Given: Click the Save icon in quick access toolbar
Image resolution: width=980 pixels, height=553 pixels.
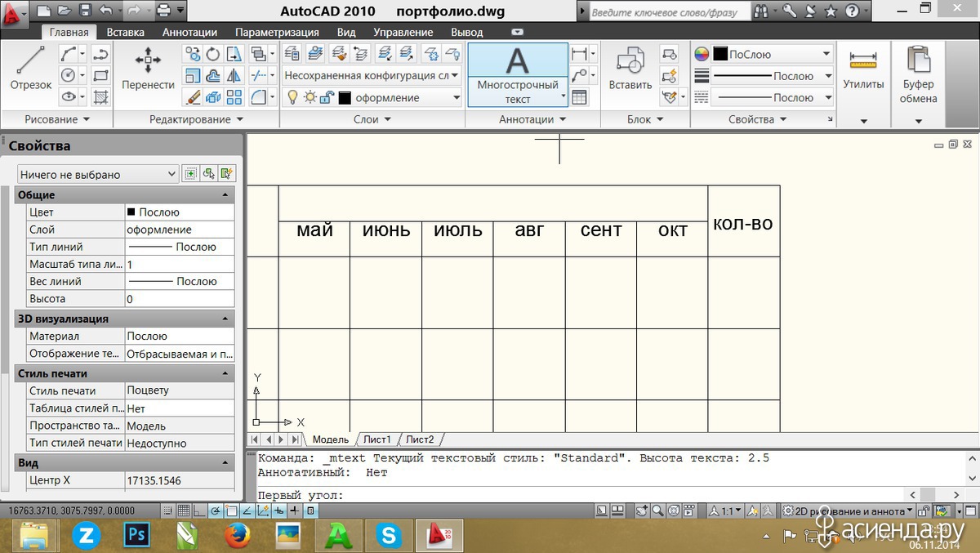Looking at the screenshot, I should (x=85, y=11).
